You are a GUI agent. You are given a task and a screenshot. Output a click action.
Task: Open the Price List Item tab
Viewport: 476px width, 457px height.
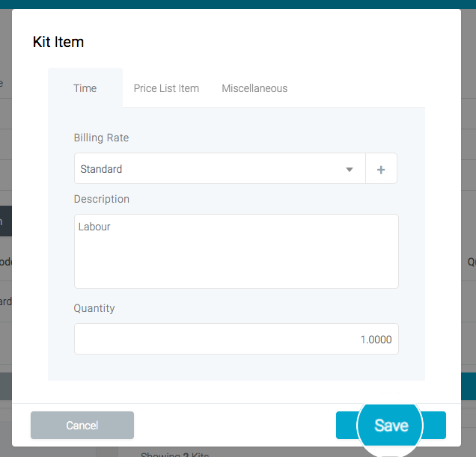pyautogui.click(x=166, y=88)
